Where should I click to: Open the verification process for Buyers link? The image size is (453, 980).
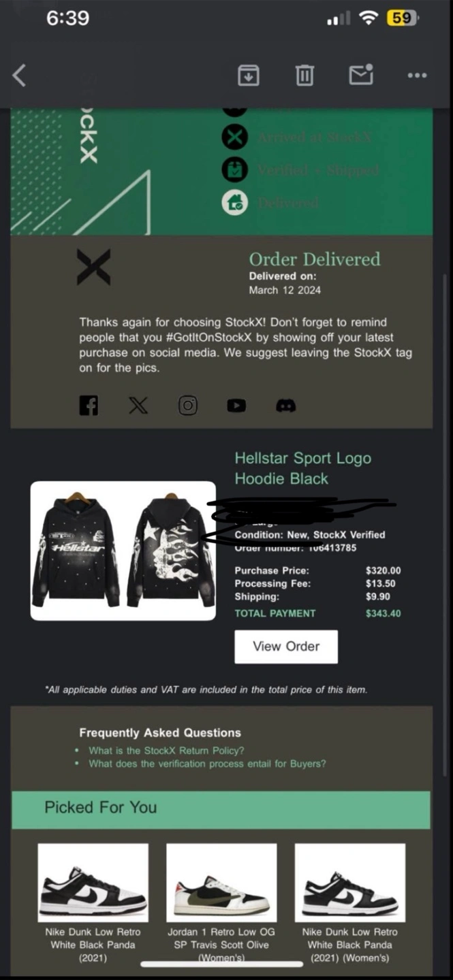click(207, 764)
